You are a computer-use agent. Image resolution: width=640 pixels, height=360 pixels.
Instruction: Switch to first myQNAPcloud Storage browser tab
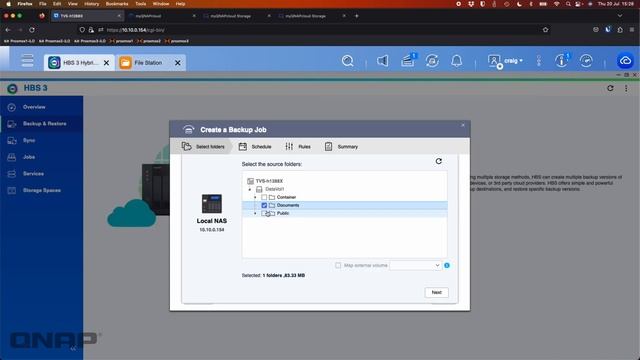coord(236,16)
